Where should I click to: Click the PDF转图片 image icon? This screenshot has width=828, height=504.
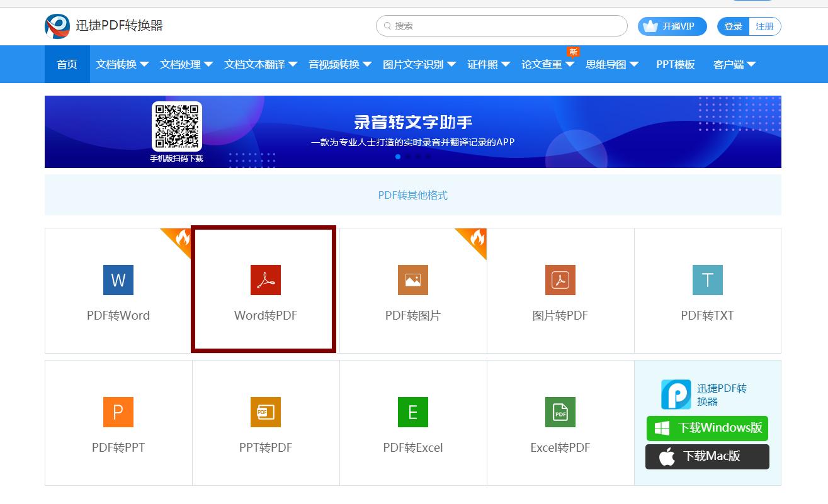[x=412, y=280]
